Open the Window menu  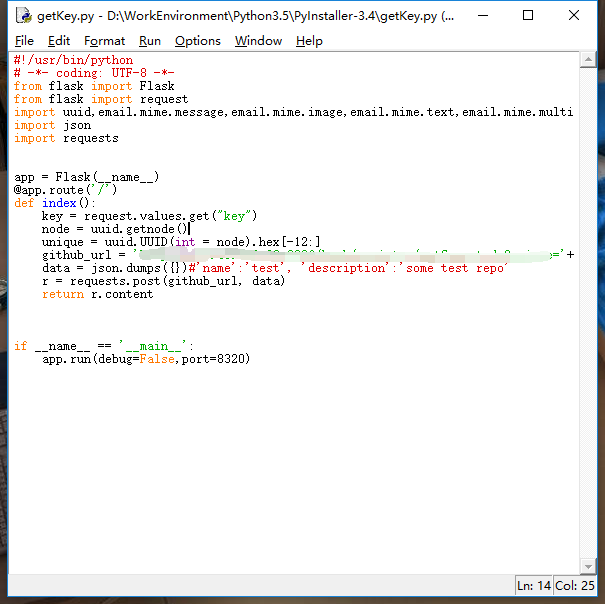coord(258,41)
